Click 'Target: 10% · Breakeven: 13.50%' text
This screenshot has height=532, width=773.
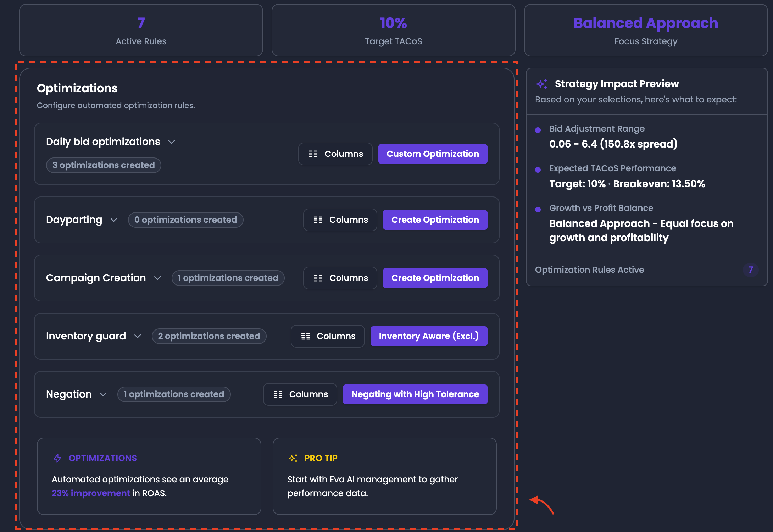click(627, 184)
